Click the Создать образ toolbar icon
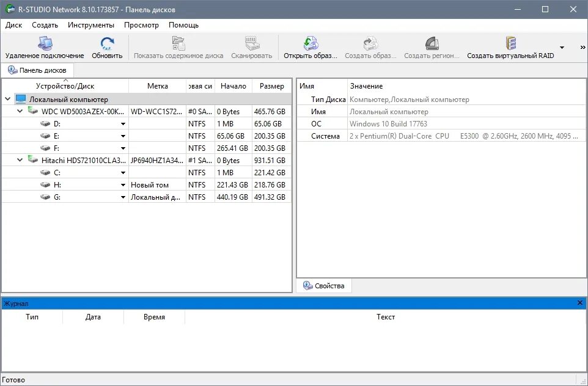This screenshot has height=386, width=588. click(370, 43)
